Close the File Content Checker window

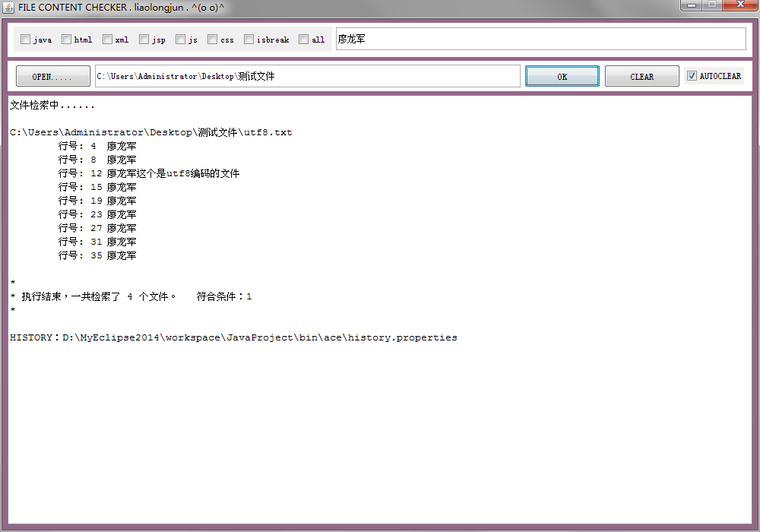pyautogui.click(x=740, y=5)
